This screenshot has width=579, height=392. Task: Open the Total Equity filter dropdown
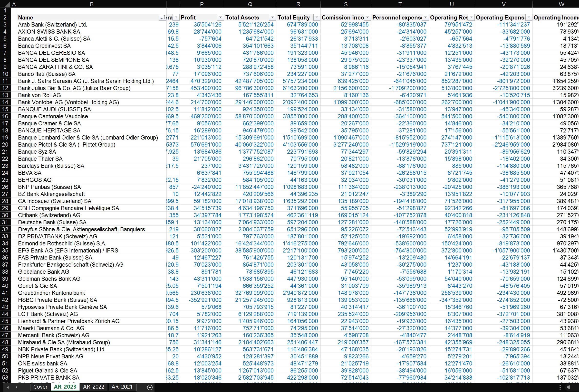tap(317, 17)
